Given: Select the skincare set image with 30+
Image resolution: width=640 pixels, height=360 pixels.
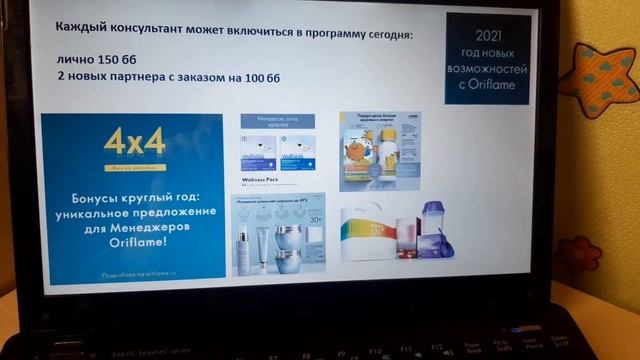Looking at the screenshot, I should (x=279, y=234).
